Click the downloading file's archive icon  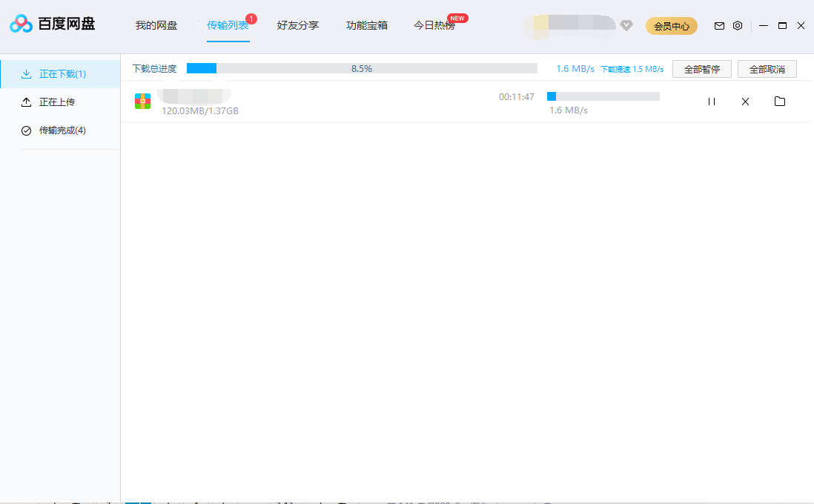143,102
